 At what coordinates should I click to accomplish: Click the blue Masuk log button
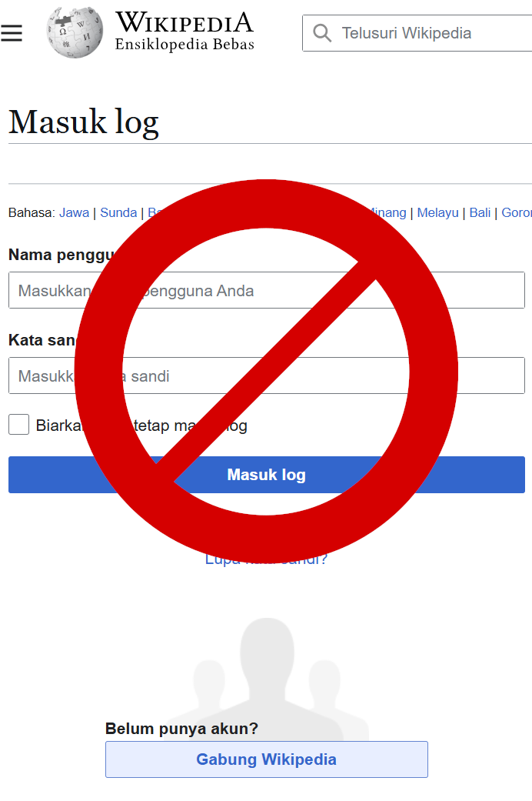coord(267,475)
